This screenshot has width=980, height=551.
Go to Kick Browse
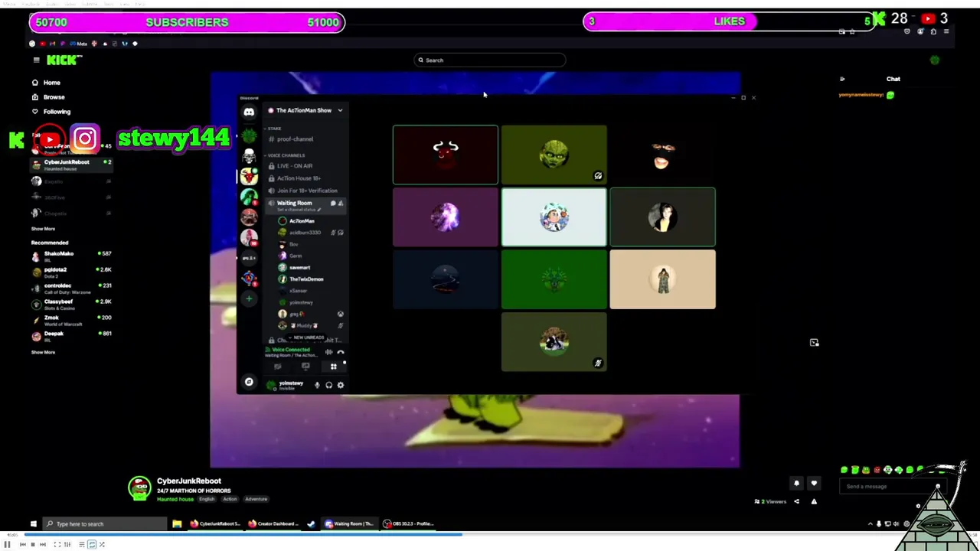(x=48, y=97)
